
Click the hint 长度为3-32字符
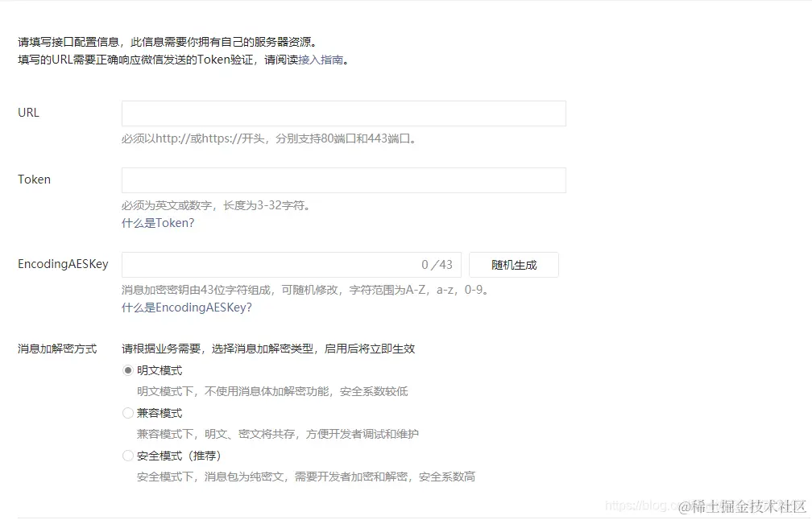(267, 205)
